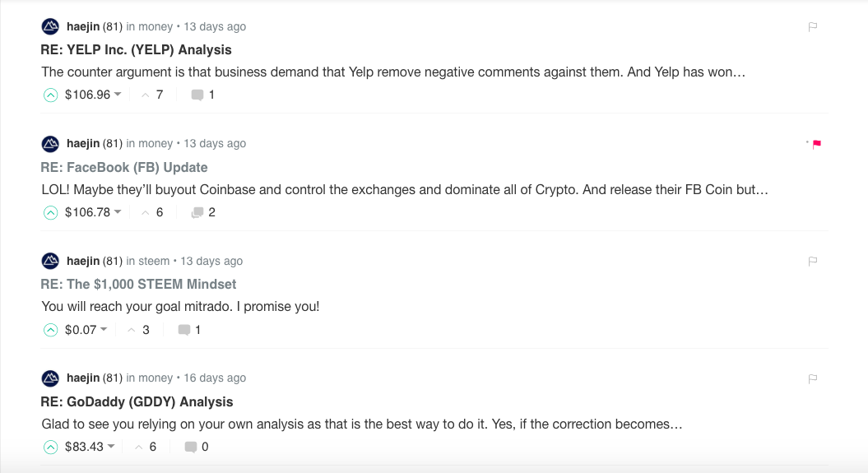Expand the $83.43 payout dropdown

click(111, 447)
